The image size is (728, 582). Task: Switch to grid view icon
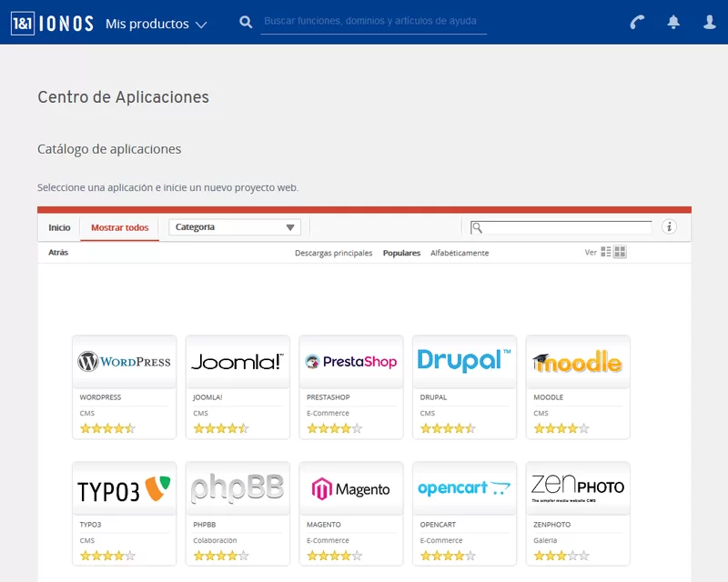pos(620,252)
